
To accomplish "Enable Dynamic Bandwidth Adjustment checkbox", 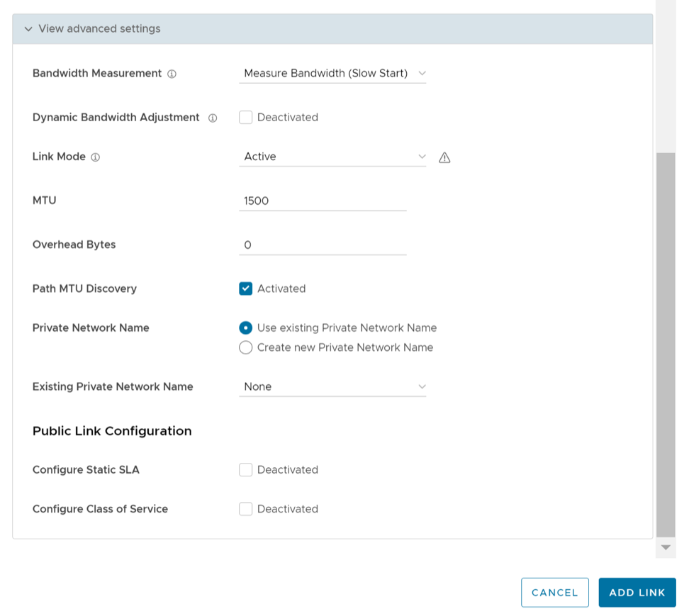I will click(x=246, y=118).
